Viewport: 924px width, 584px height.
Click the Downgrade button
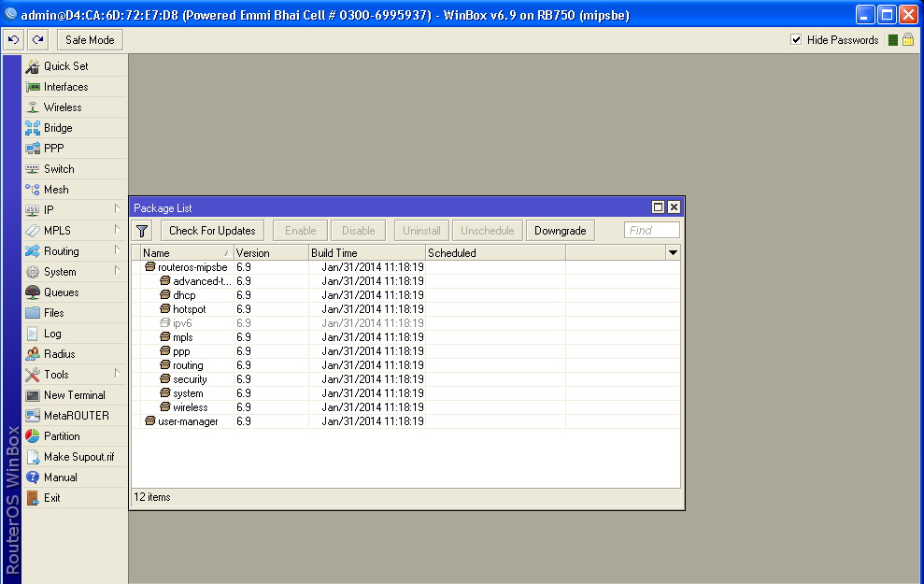point(560,230)
